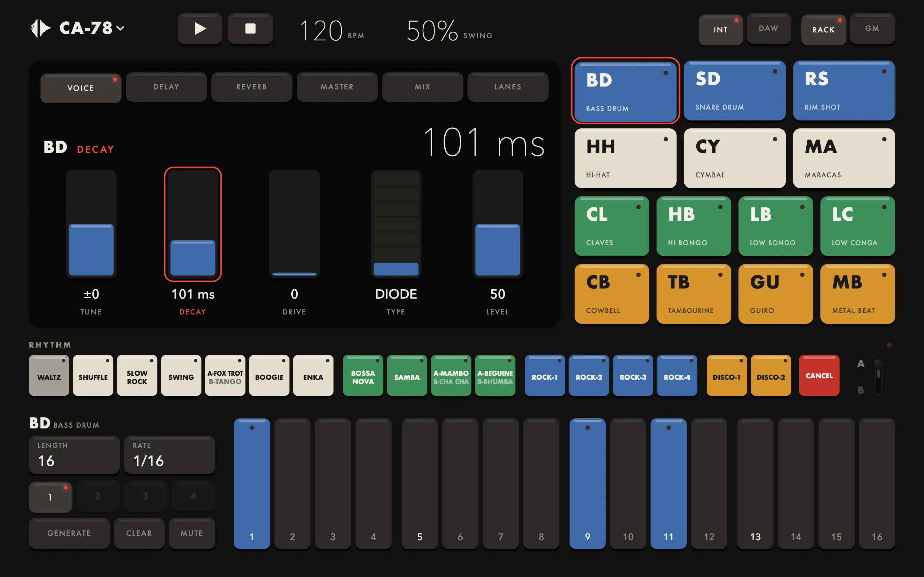Select the CB Cowbell pad
The height and width of the screenshot is (577, 924).
pyautogui.click(x=612, y=294)
